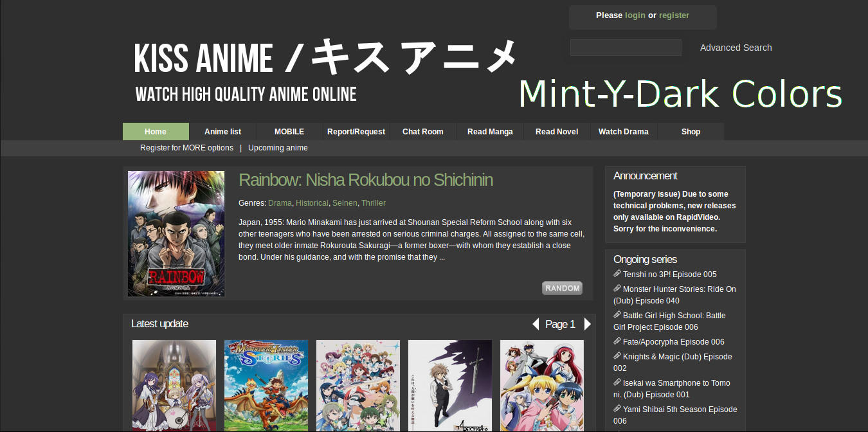Open the Shop tab
This screenshot has height=432, width=868.
pos(691,131)
